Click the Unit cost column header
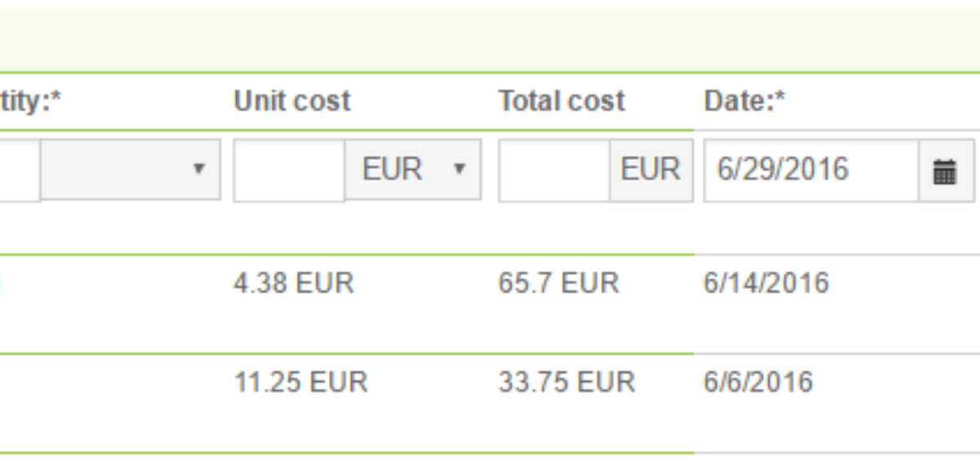980x461 pixels. [x=292, y=101]
